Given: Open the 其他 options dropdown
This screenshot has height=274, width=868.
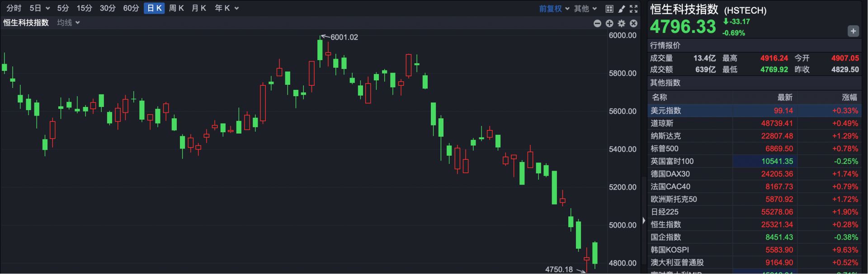Looking at the screenshot, I should coord(585,9).
